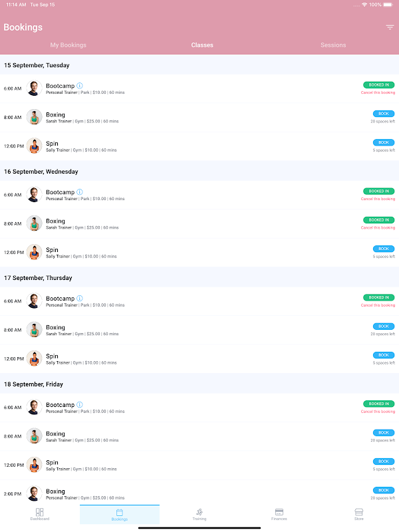Tap info icon beside Wednesday's Bootcamp
399x532 pixels.
[79, 192]
